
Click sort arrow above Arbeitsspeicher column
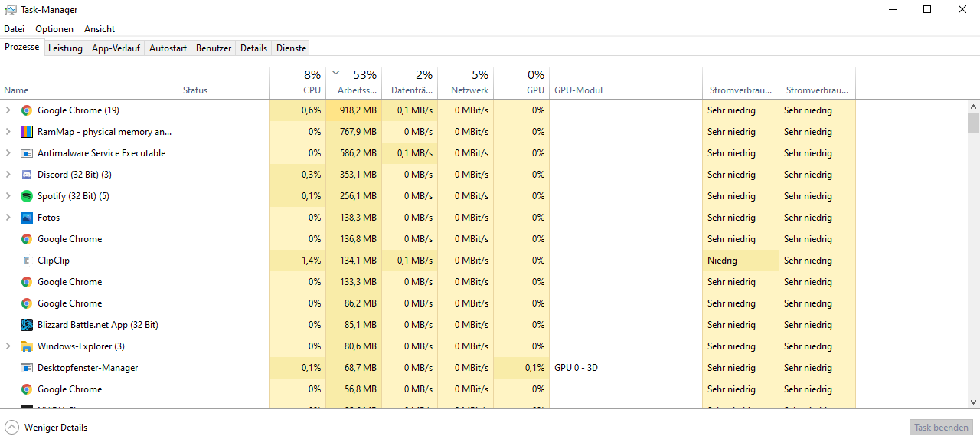point(335,74)
